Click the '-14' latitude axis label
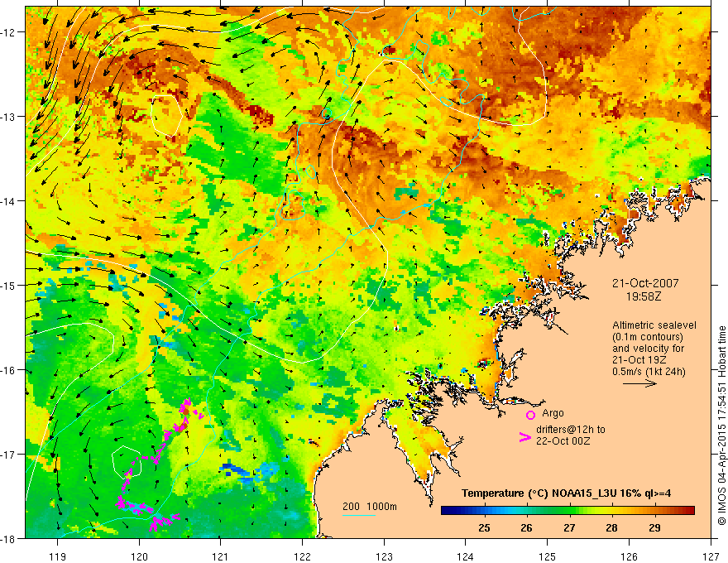This screenshot has width=728, height=563. coord(9,200)
